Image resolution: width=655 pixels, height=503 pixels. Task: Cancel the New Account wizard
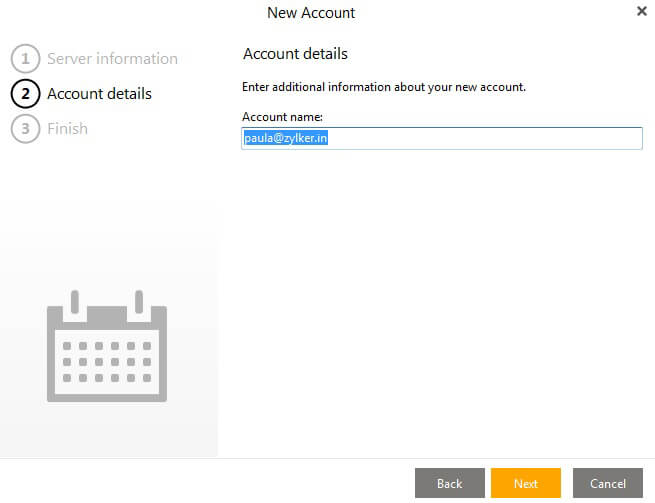coord(608,483)
